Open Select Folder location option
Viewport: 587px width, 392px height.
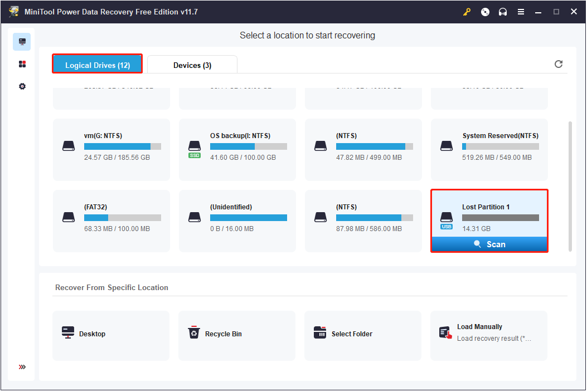(363, 336)
